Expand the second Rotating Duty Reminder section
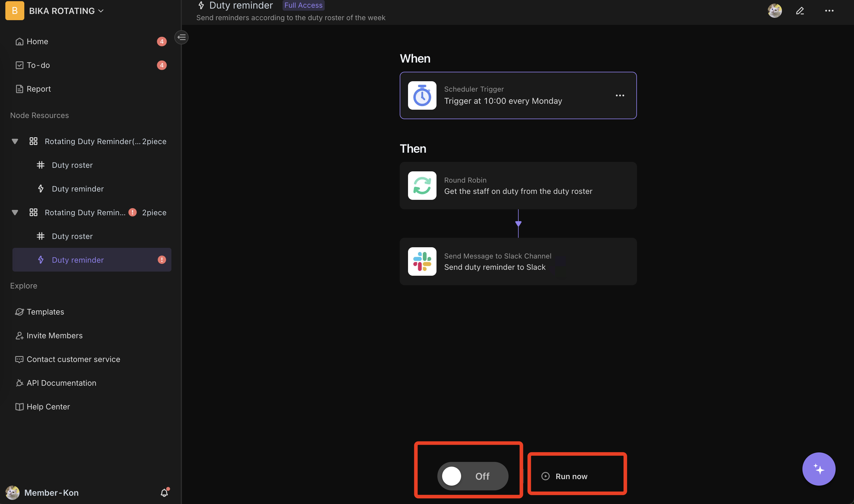Screen dimensions: 854x504 click(x=15, y=212)
